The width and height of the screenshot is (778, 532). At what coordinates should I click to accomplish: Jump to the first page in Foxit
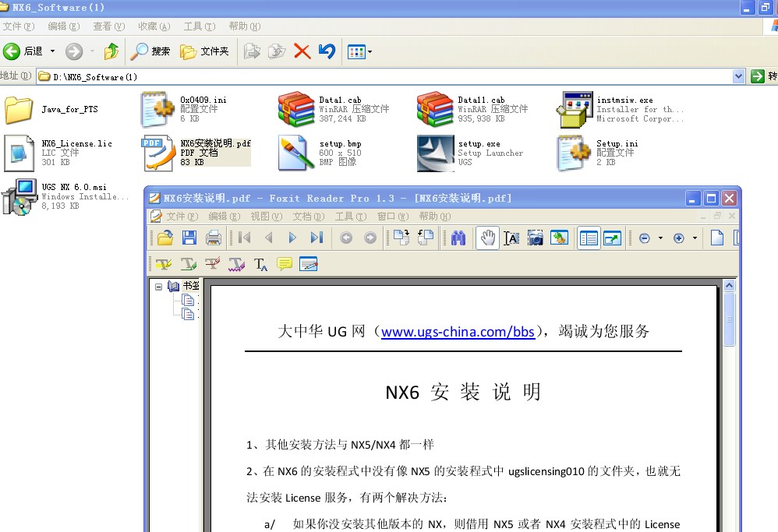(245, 238)
